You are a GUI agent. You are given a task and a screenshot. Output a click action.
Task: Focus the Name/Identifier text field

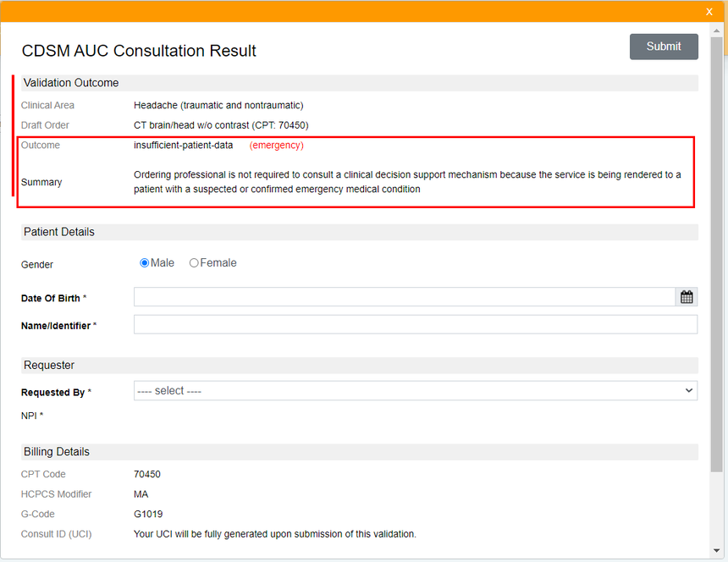click(x=415, y=324)
